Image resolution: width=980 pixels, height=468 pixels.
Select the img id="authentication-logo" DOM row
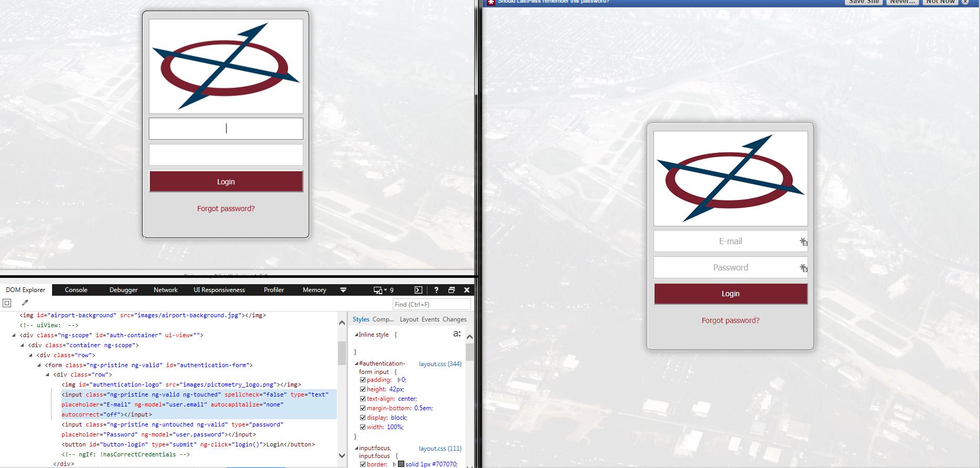tap(181, 384)
